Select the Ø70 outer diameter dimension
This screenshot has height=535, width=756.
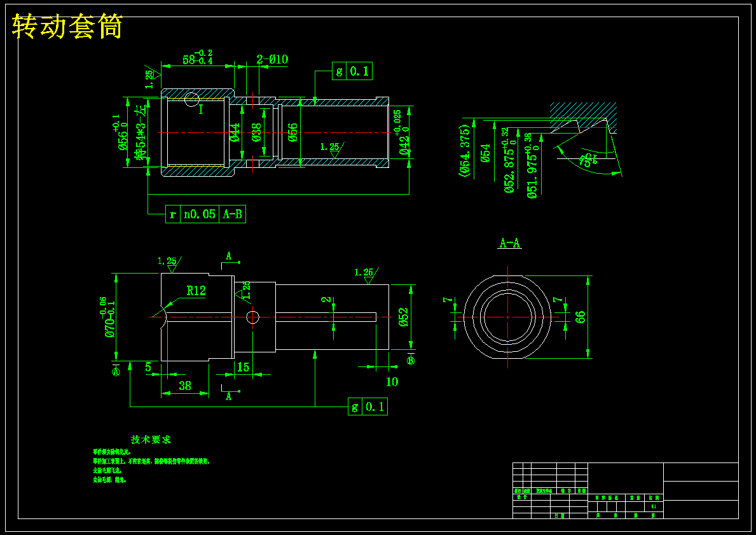click(109, 317)
